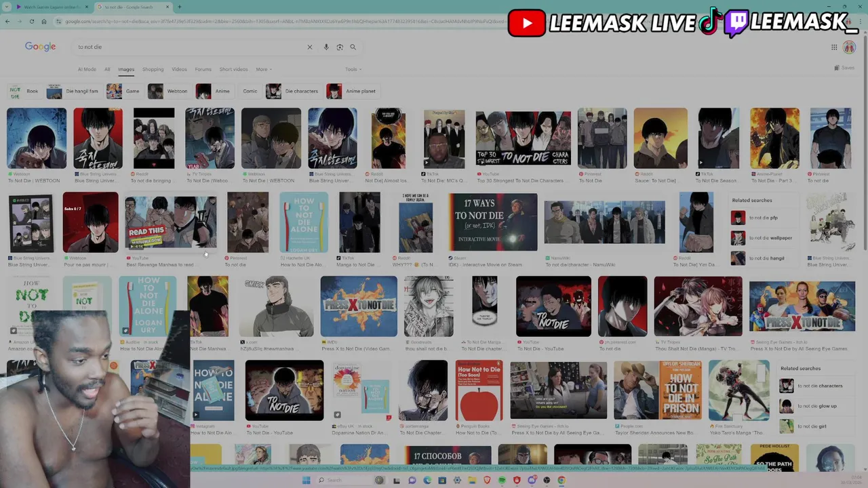Go to Google home via the logo
This screenshot has height=488, width=868.
click(40, 46)
